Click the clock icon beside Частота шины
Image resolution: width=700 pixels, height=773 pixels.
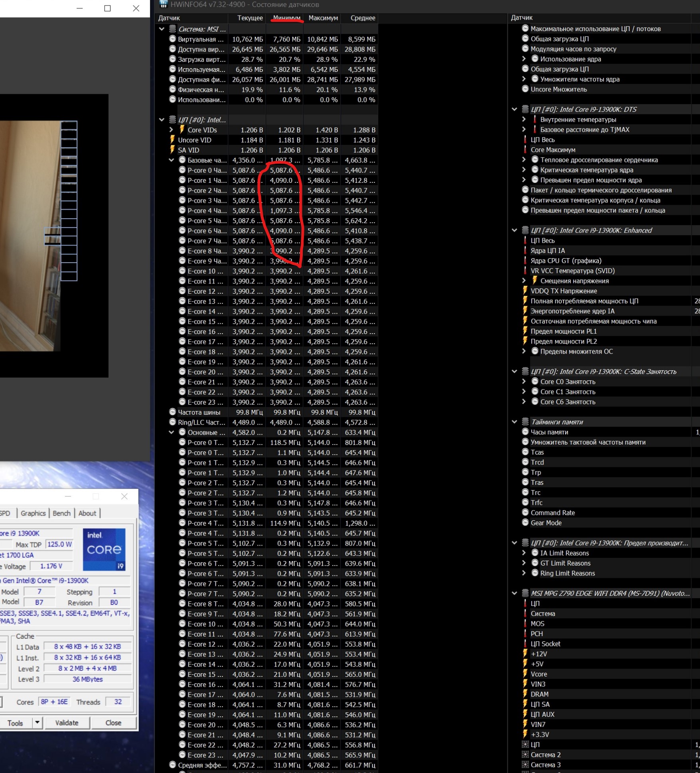tap(172, 412)
